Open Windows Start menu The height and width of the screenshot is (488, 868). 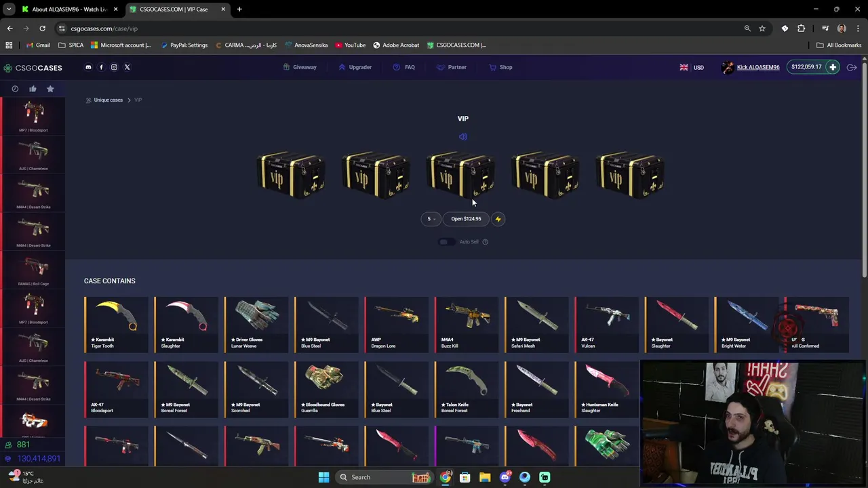[x=323, y=477]
